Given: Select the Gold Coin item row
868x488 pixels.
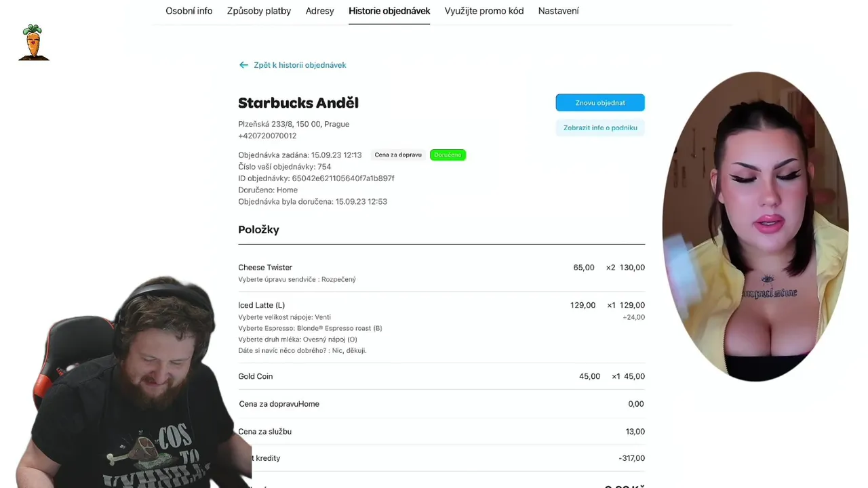Looking at the screenshot, I should coord(441,376).
